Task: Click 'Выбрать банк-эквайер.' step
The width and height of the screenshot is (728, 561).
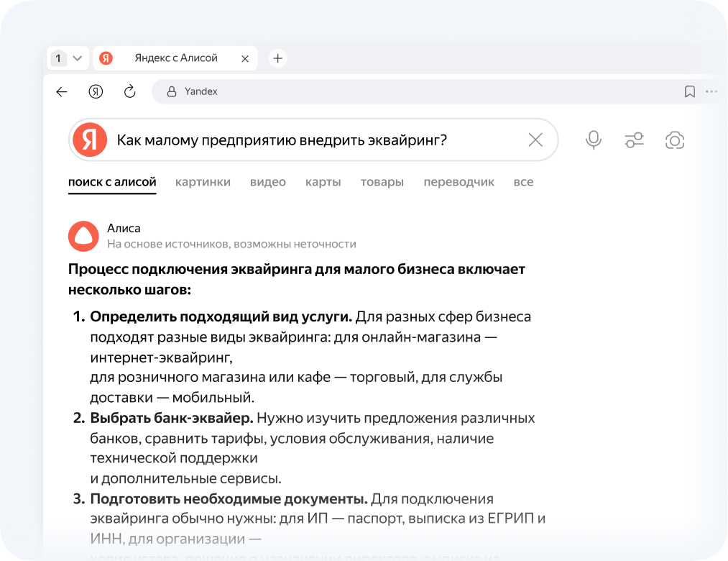Action: click(x=172, y=418)
